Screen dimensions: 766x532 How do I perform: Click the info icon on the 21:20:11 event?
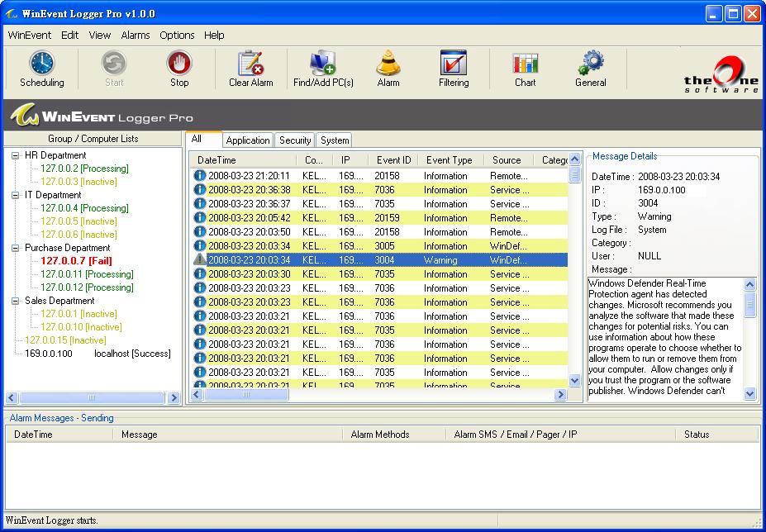coord(200,175)
